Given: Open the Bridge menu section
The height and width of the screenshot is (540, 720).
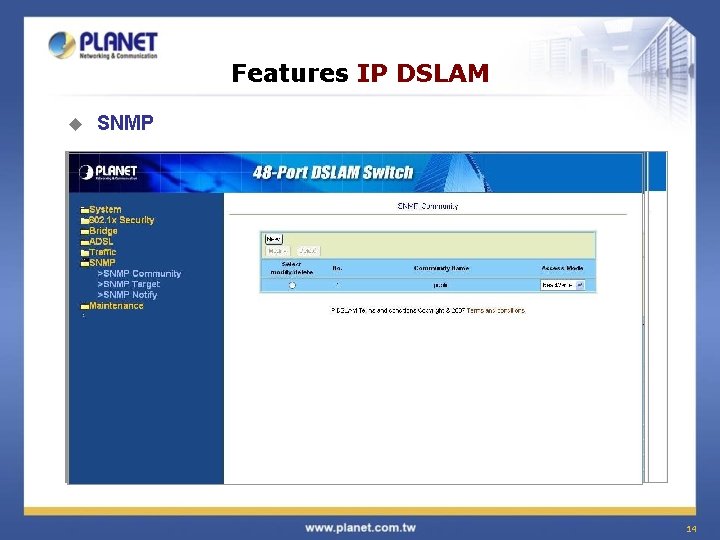Looking at the screenshot, I should 103,231.
